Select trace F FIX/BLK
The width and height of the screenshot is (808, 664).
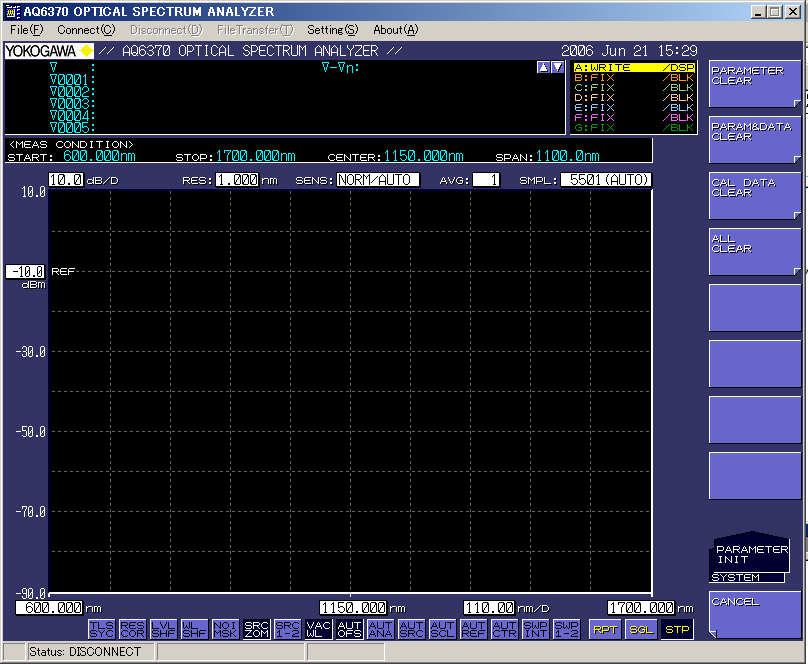[634, 117]
